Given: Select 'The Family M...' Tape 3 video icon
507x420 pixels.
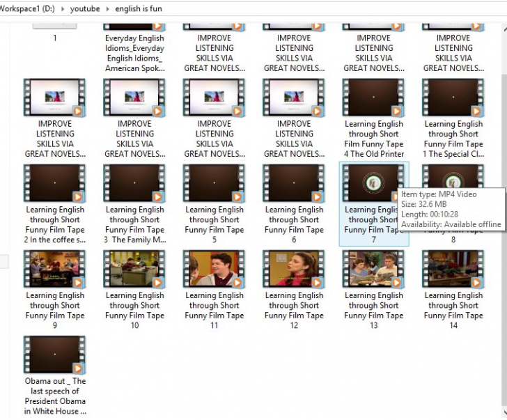Looking at the screenshot, I should click(x=134, y=183).
